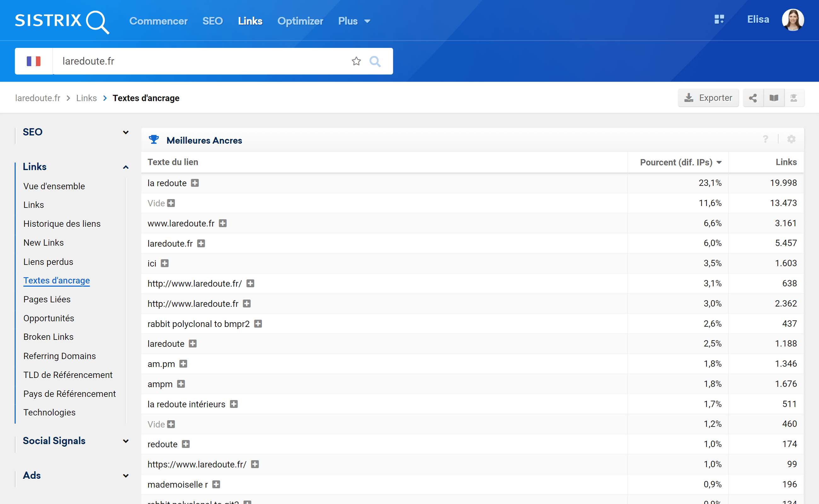Click the Elisa user name
Viewport: 819px width, 504px height.
(x=758, y=19)
